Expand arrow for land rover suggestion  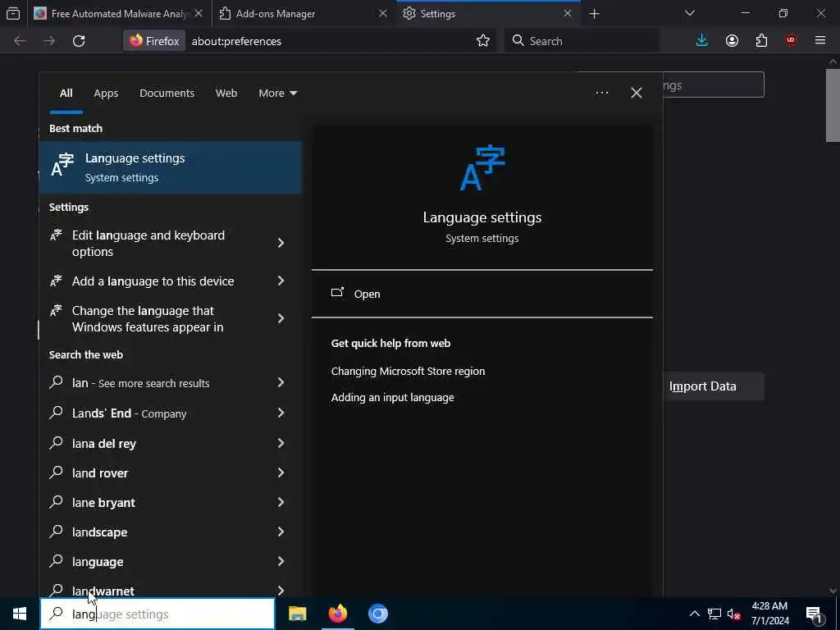pos(281,473)
